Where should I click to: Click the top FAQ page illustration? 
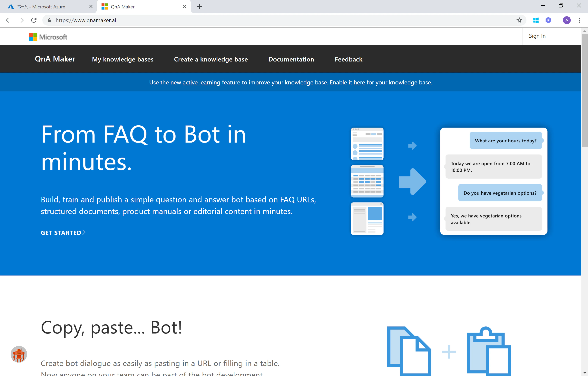[x=367, y=144]
